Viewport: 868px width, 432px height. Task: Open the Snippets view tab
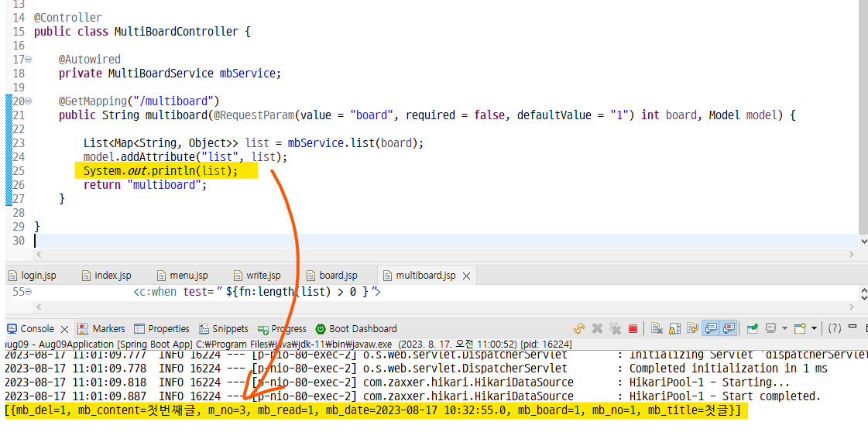(223, 328)
